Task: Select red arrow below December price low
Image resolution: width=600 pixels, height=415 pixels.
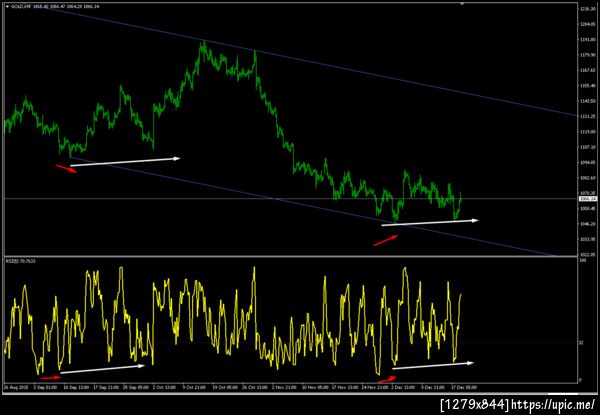Action: coord(385,241)
